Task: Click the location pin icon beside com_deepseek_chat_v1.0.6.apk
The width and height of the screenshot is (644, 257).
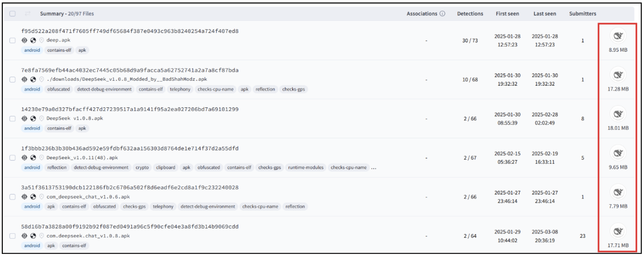Action: pos(42,197)
